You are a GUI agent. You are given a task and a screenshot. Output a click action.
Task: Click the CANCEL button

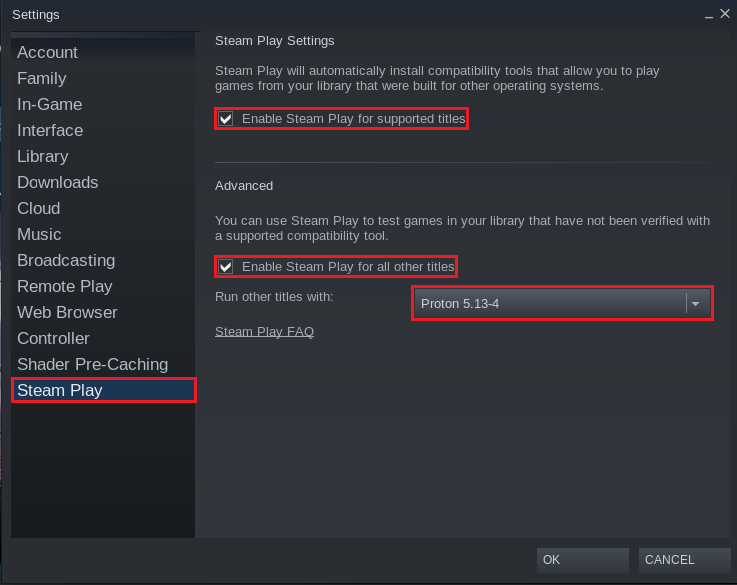pyautogui.click(x=683, y=560)
